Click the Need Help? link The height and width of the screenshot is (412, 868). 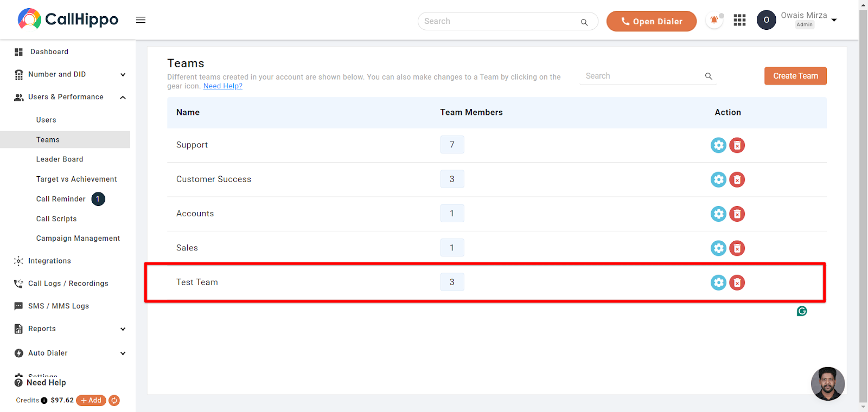pyautogui.click(x=223, y=86)
